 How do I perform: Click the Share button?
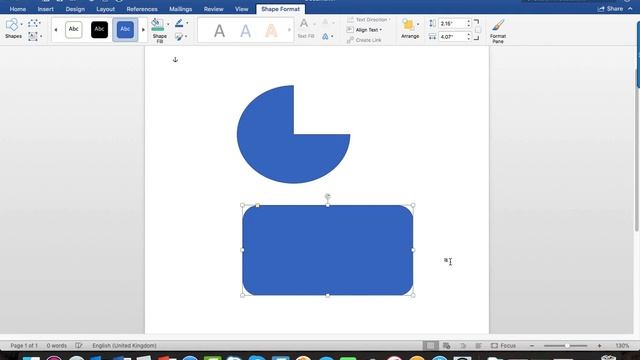pyautogui.click(x=611, y=9)
